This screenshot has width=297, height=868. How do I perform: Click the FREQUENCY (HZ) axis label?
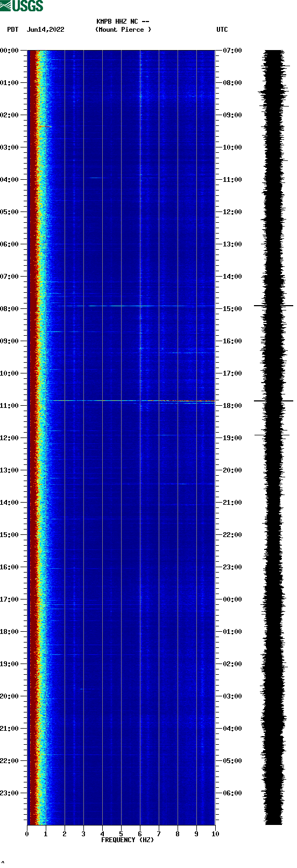(x=128, y=839)
